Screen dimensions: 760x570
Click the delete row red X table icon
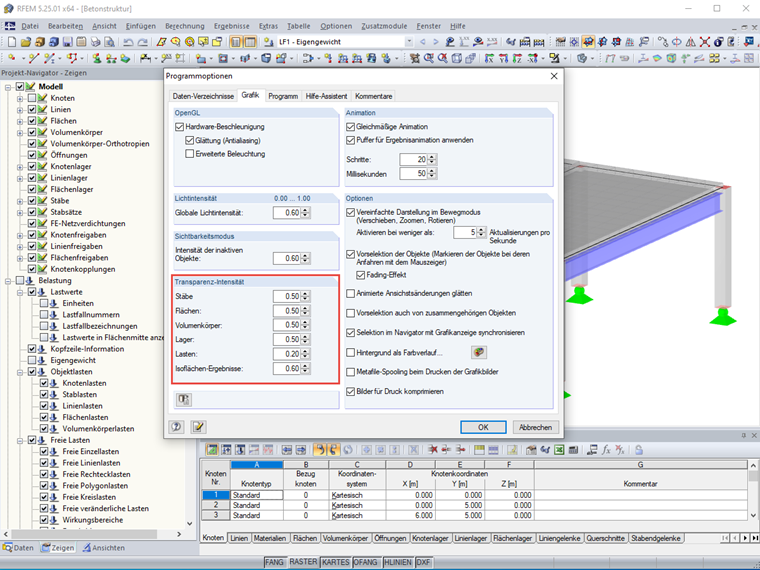tap(432, 450)
